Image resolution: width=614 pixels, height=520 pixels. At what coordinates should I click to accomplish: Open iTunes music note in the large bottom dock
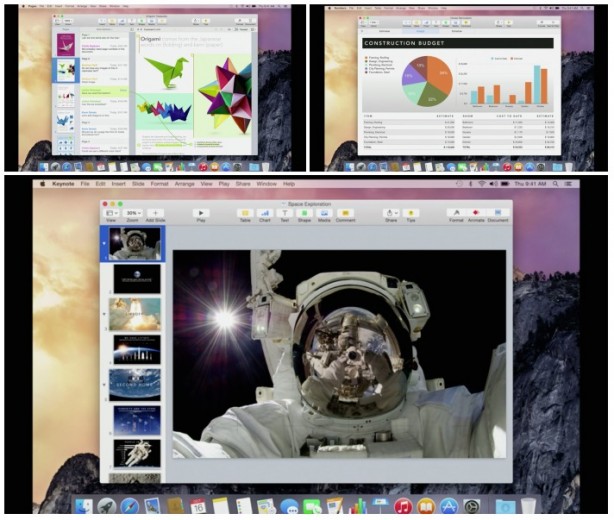(403, 506)
